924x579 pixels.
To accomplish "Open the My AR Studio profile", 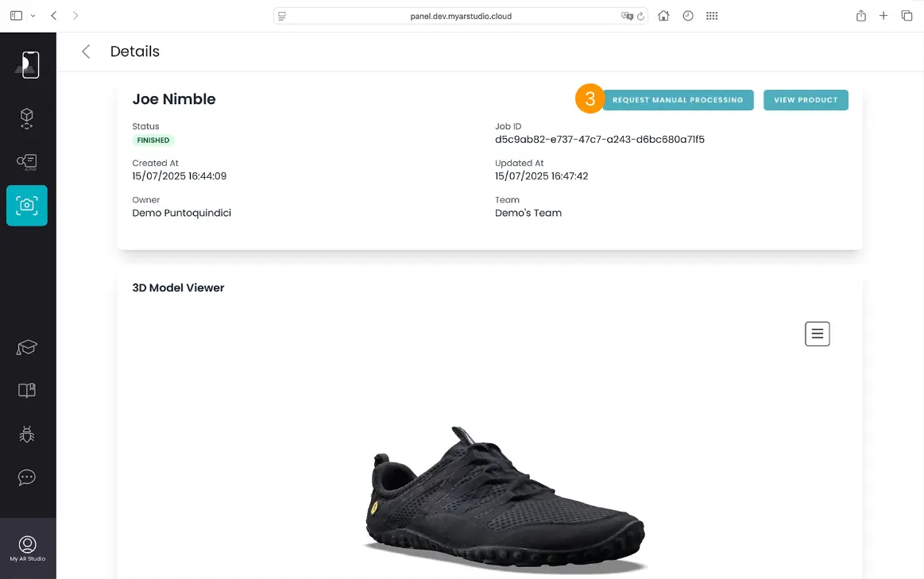I will [x=27, y=548].
